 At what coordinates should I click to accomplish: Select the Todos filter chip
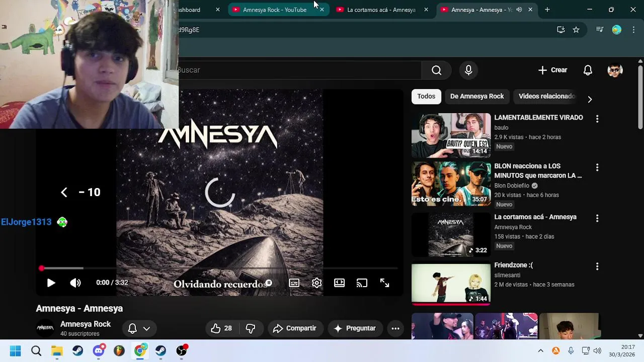coord(426,97)
